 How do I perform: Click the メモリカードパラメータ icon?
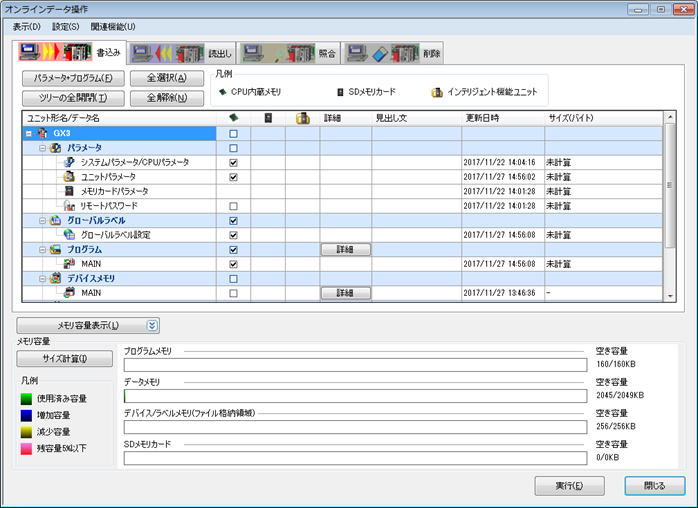point(69,191)
